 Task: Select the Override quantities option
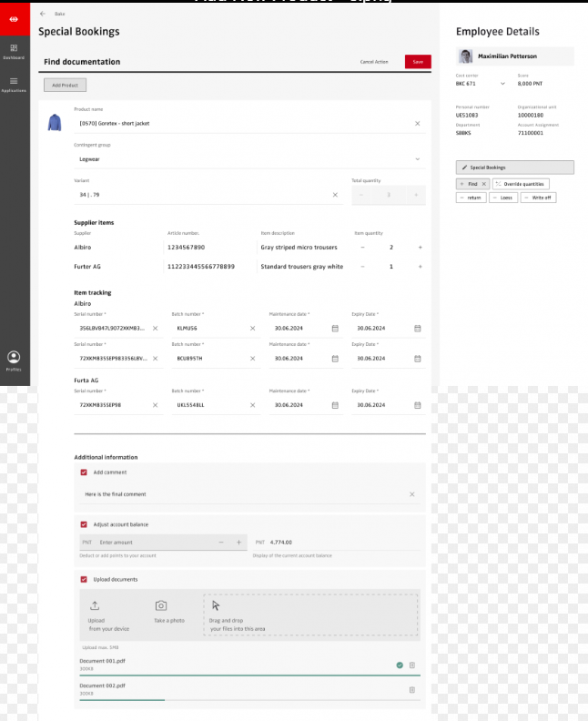click(x=522, y=184)
